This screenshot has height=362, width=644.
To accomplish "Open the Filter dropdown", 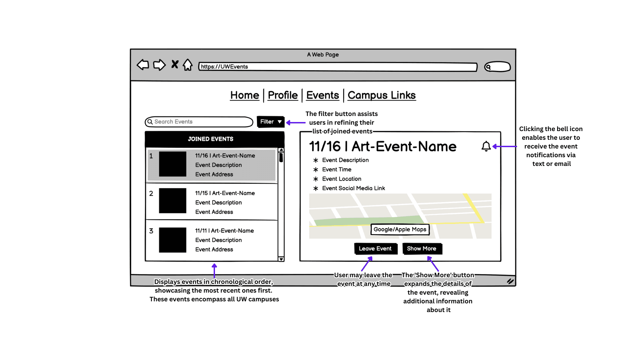I will (x=271, y=122).
